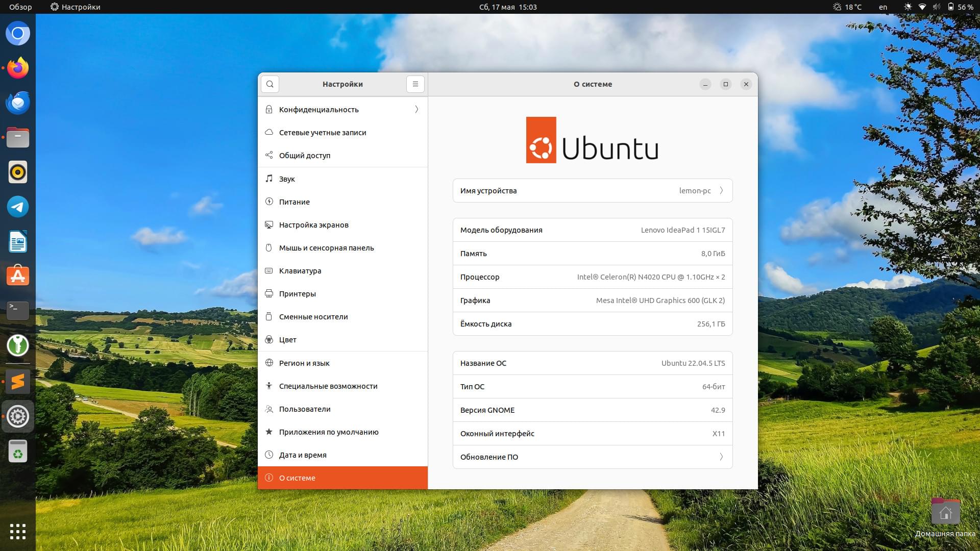980x551 pixels.
Task: Open the Обновление ПО chevron
Action: [721, 457]
